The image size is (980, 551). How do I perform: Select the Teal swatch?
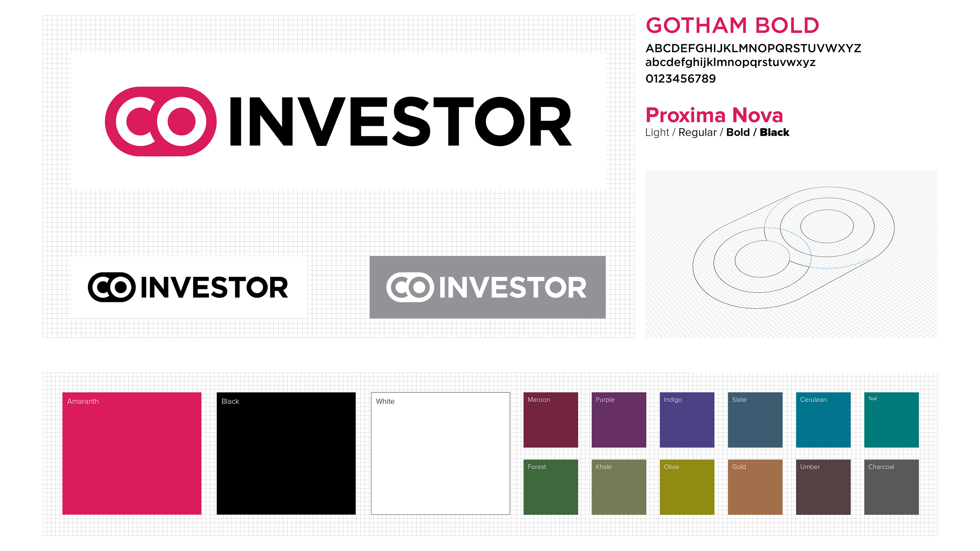coord(891,420)
